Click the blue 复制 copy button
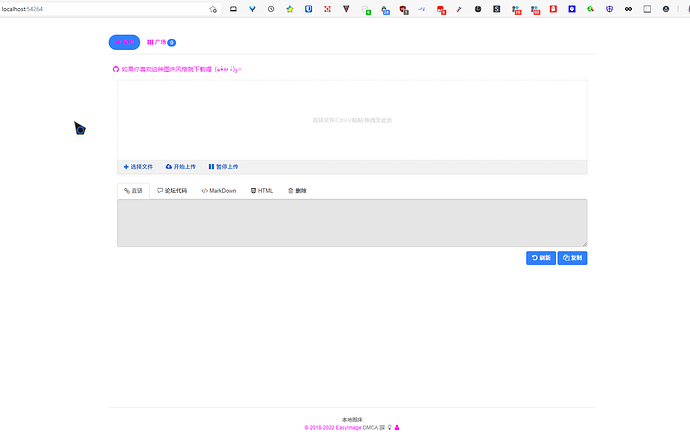This screenshot has width=690, height=432. [x=572, y=257]
